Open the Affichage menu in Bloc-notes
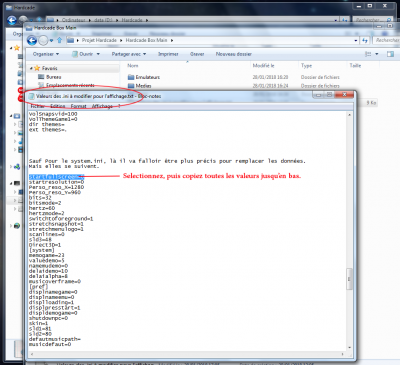The width and height of the screenshot is (400, 365). click(x=102, y=106)
